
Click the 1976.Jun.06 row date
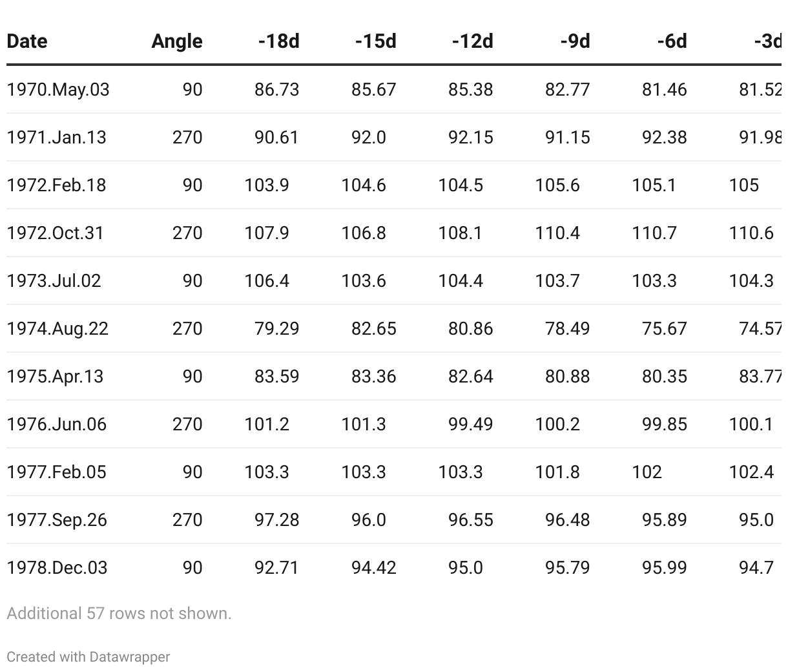point(56,424)
